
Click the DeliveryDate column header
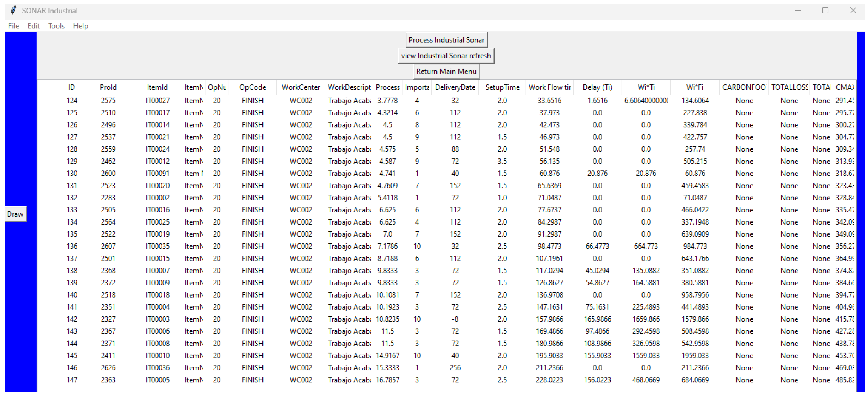[455, 87]
